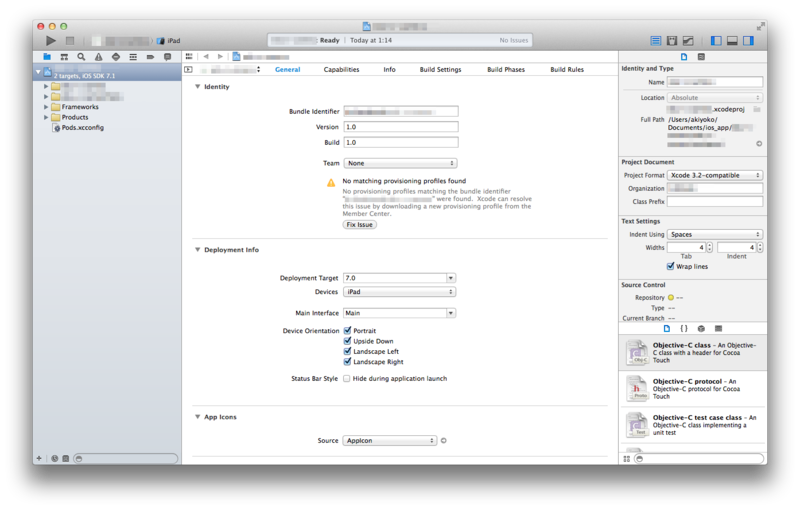Select Pods.xcconfig in the navigator
This screenshot has height=510, width=800.
point(82,128)
